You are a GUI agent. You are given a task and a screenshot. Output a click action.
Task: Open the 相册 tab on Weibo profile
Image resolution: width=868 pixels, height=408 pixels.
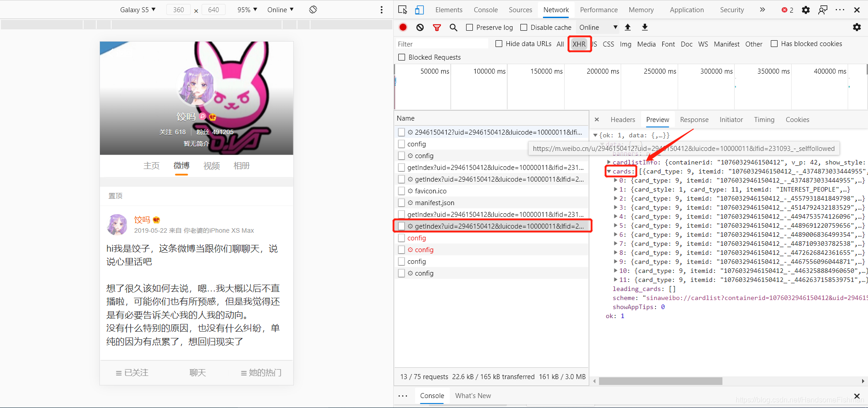tap(241, 166)
